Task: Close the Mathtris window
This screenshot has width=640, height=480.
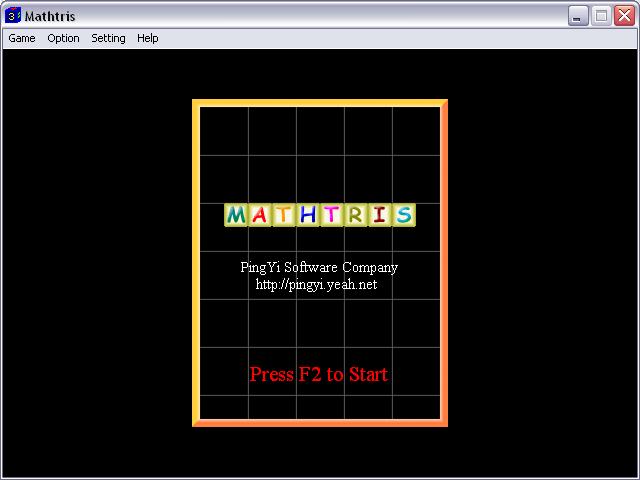Action: (x=624, y=16)
